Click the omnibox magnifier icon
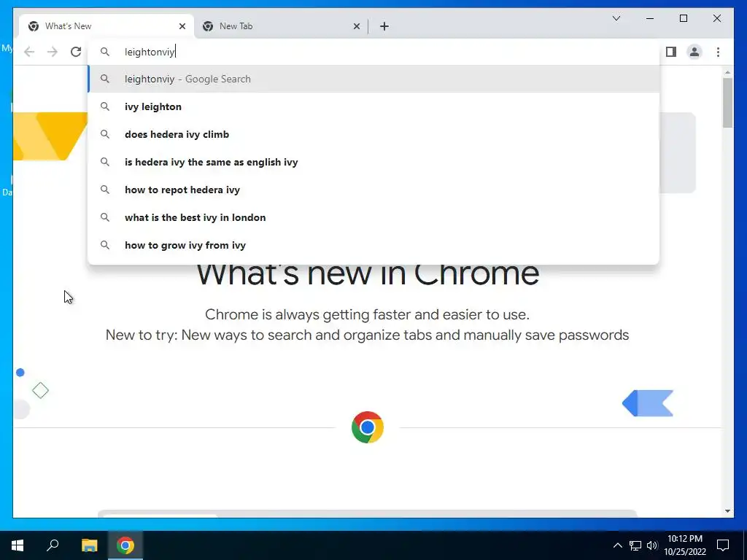Screen dimensions: 747x560 (x=105, y=52)
